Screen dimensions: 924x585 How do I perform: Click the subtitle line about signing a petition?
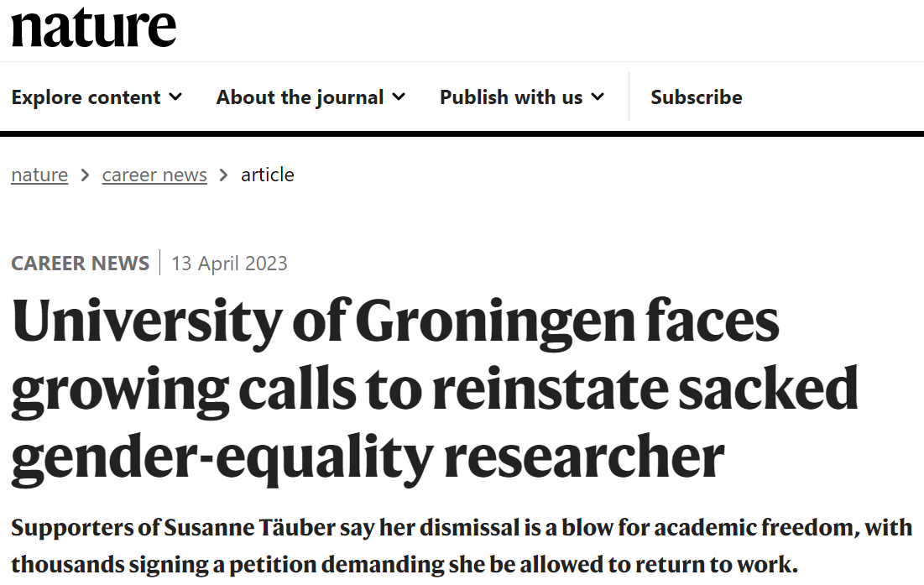point(405,564)
